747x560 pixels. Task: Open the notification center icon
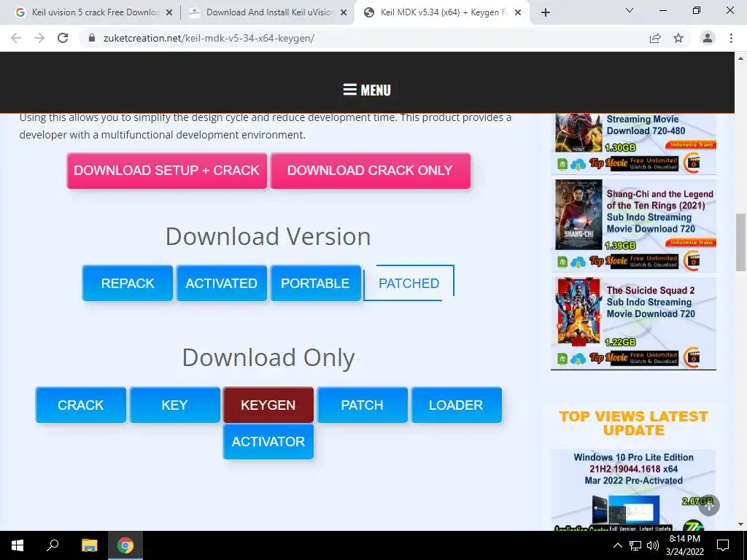click(723, 545)
